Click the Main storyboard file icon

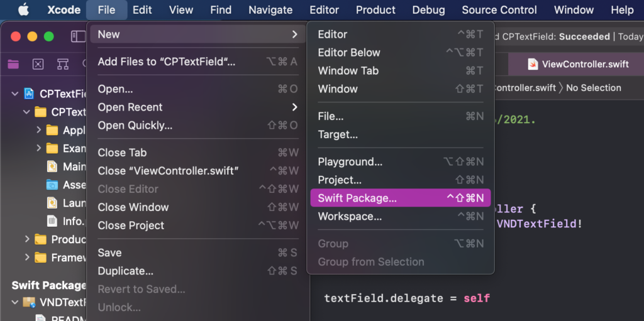(x=52, y=166)
